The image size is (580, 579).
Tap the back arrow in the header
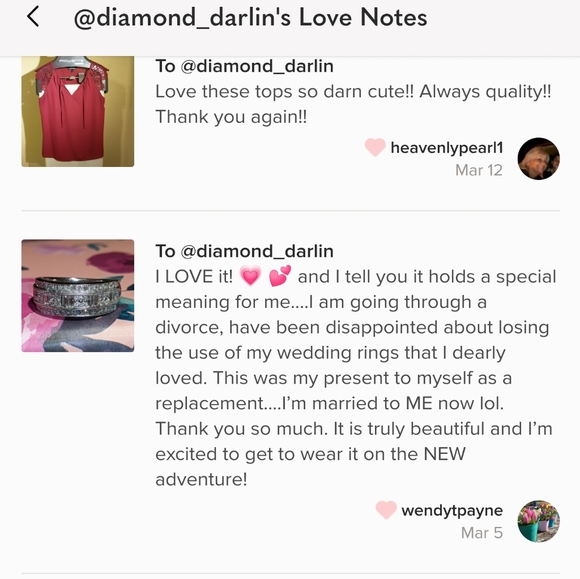[33, 17]
